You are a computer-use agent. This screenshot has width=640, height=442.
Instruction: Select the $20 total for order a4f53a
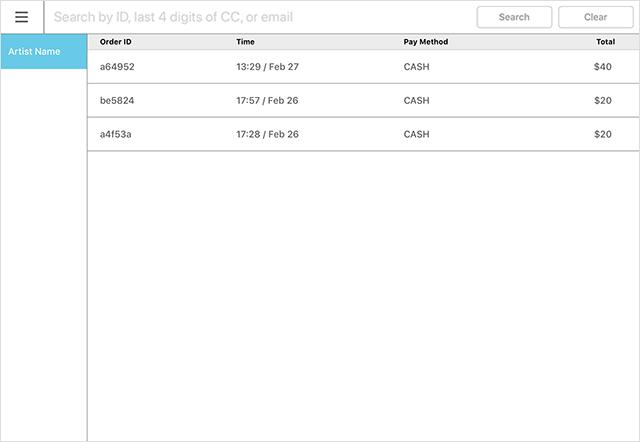[x=602, y=134]
